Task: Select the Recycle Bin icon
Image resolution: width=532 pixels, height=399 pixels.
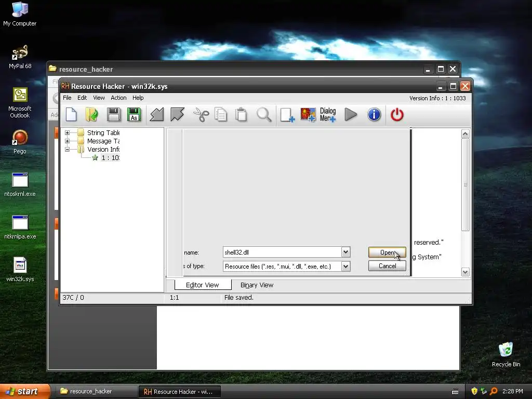Action: click(506, 354)
